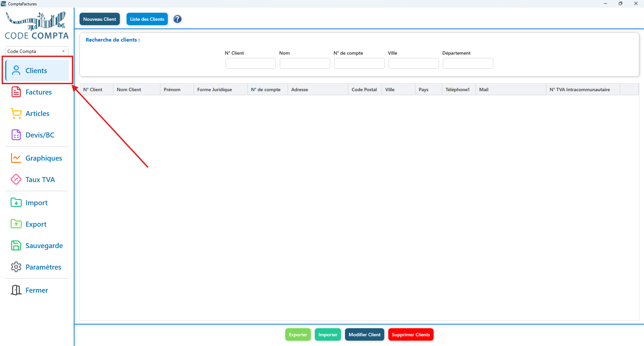This screenshot has width=644, height=346.
Task: Open the Taux TVA section
Action: (x=40, y=179)
